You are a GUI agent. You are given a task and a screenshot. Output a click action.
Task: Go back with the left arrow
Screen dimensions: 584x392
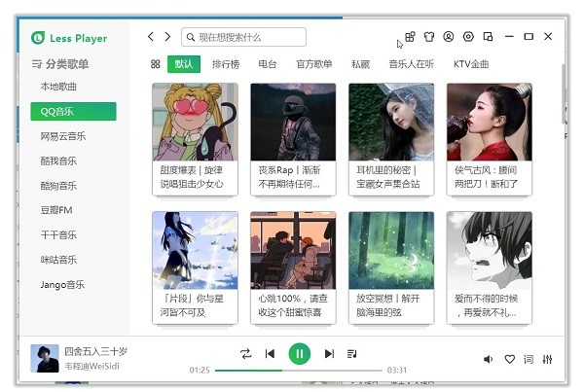(x=151, y=37)
